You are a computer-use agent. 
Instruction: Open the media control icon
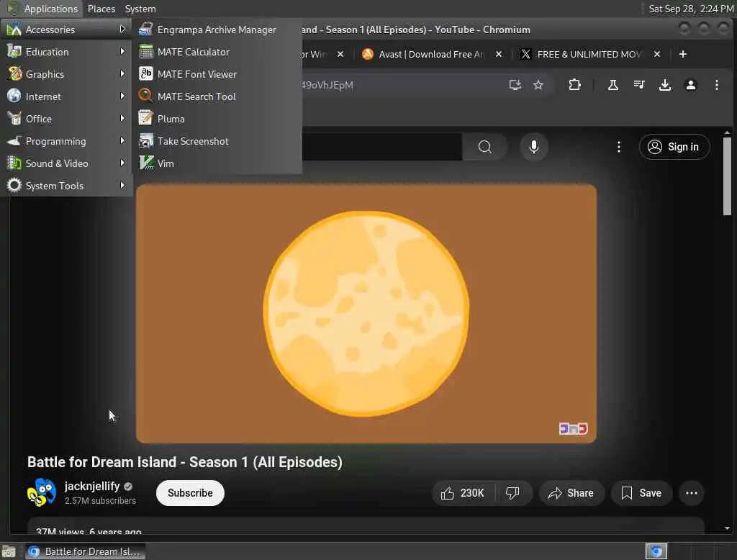[x=639, y=85]
